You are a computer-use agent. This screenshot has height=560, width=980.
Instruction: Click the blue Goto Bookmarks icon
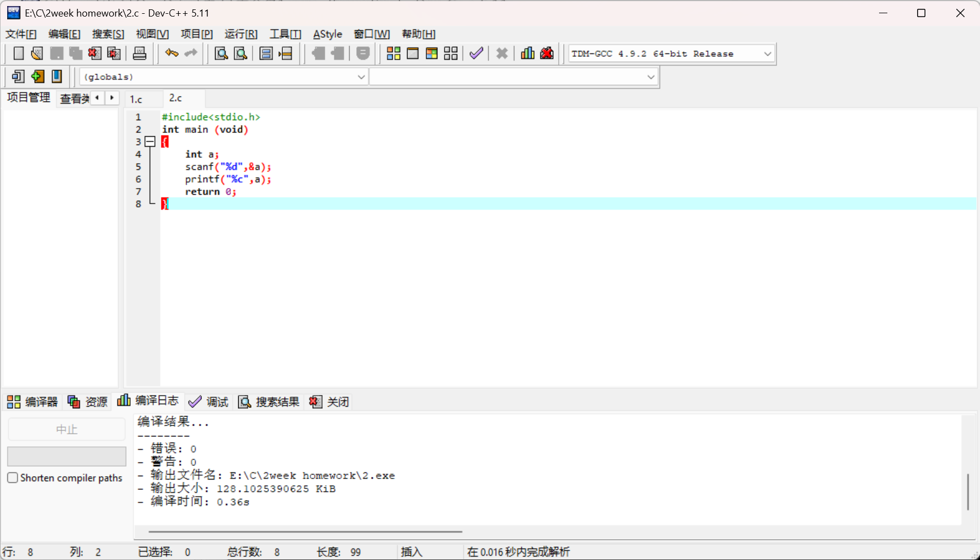click(x=57, y=76)
